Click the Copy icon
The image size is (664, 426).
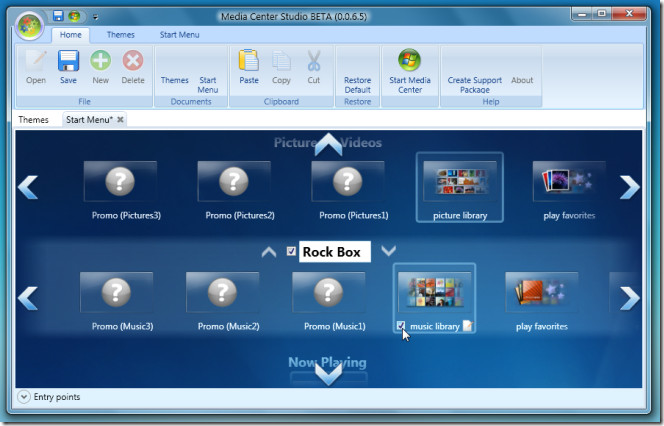tap(281, 61)
